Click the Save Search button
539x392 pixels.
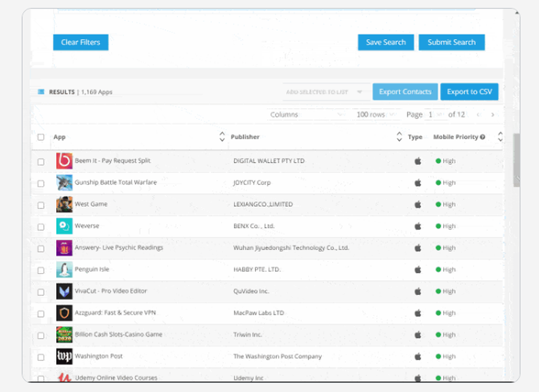coord(386,42)
